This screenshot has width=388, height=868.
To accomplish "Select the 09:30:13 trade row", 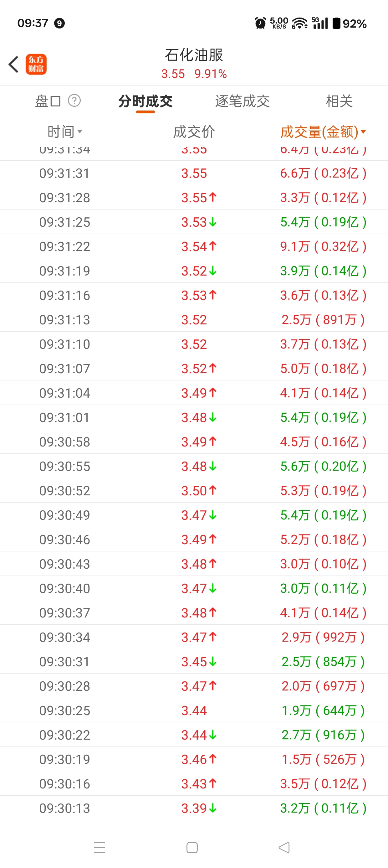I will coord(194,808).
